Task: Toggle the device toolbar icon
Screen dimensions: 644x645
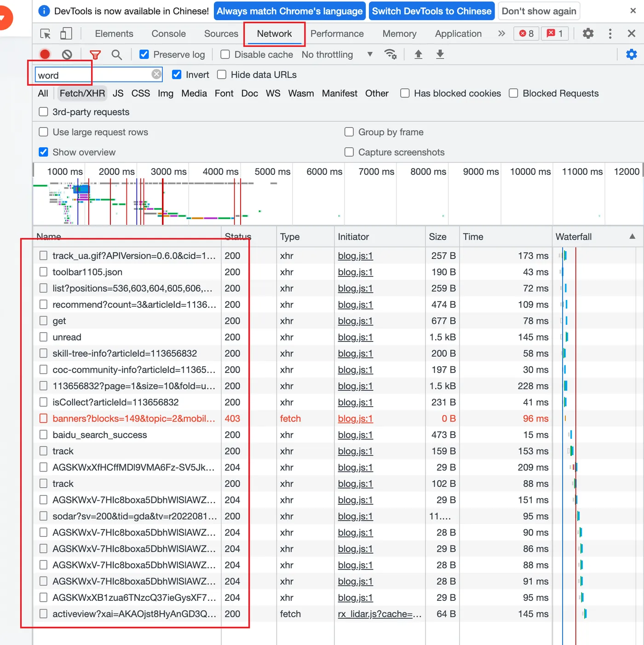Action: 66,34
